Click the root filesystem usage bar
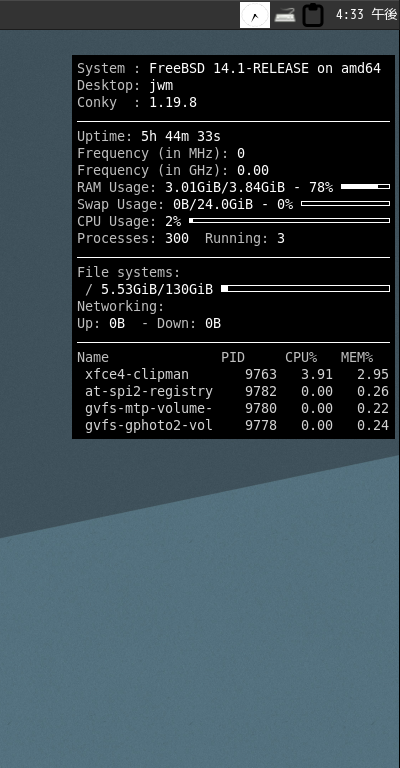Screen dimensions: 400x768 tap(306, 289)
